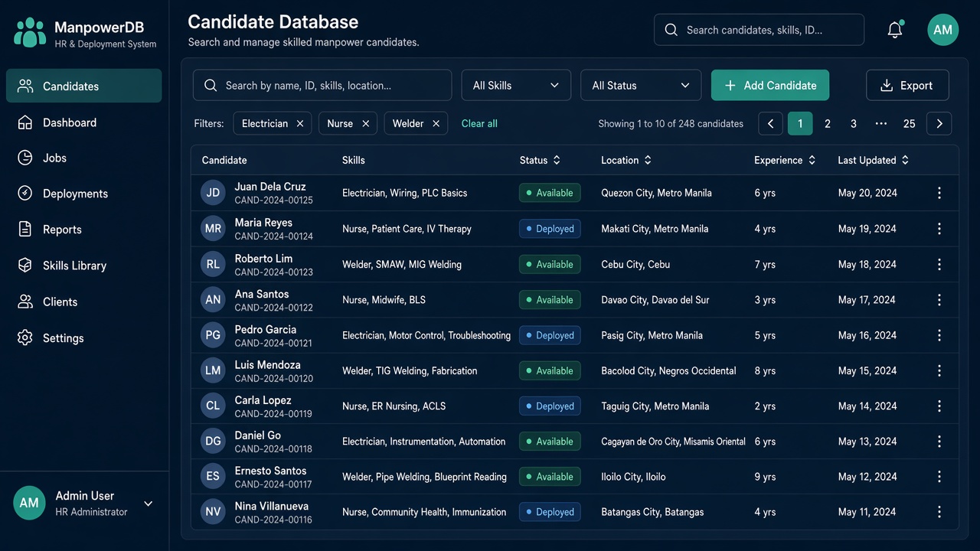
Task: Click Deployed status badge for Maria Reyes
Action: tap(550, 229)
